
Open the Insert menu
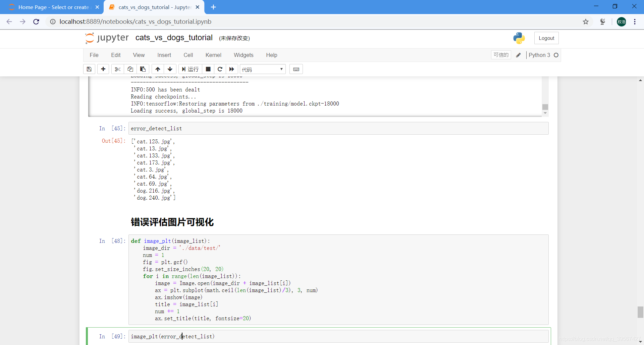[164, 55]
